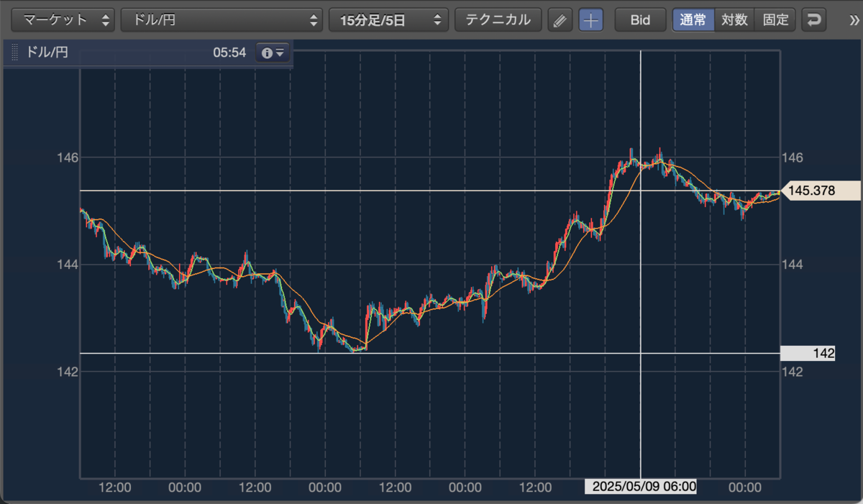Expand the toolbar overflow chevrons
The width and height of the screenshot is (863, 504).
click(854, 20)
